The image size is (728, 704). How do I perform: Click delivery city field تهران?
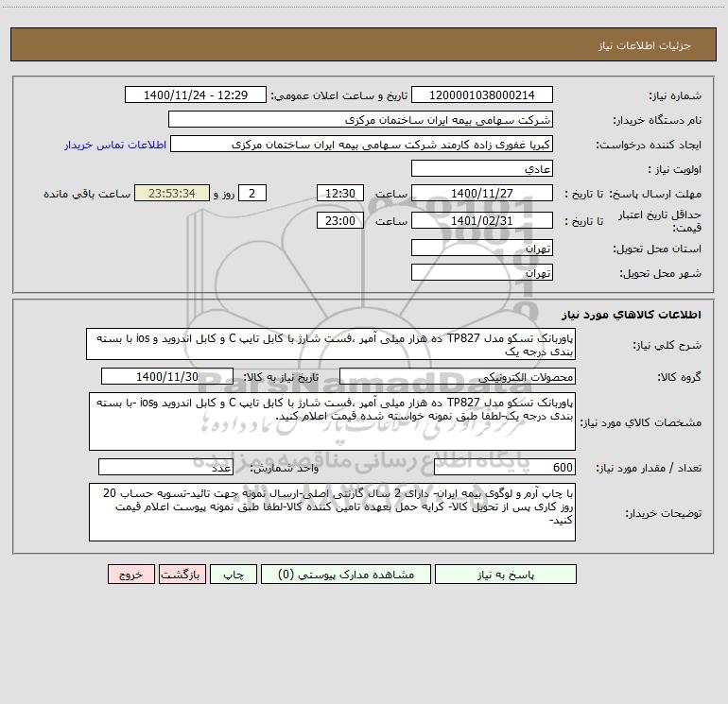(482, 272)
